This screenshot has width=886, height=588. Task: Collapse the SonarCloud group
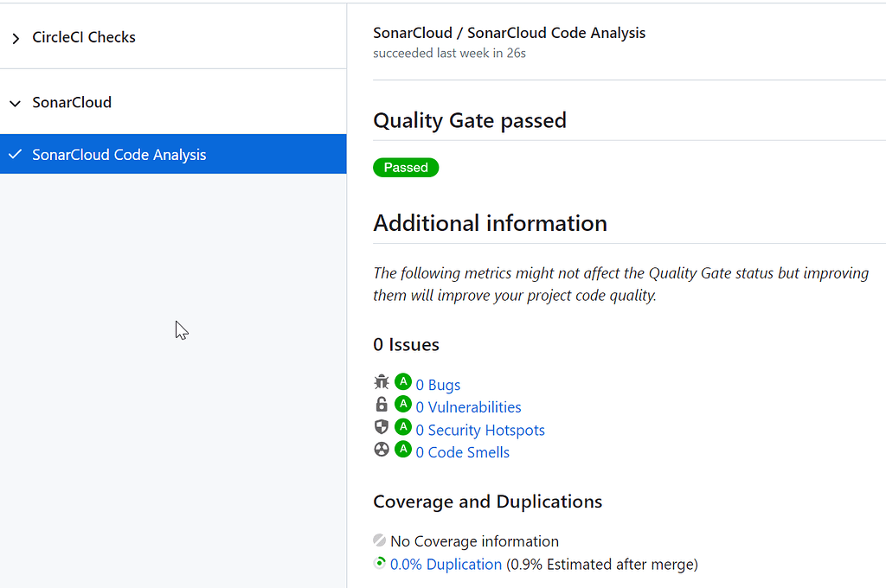[15, 102]
